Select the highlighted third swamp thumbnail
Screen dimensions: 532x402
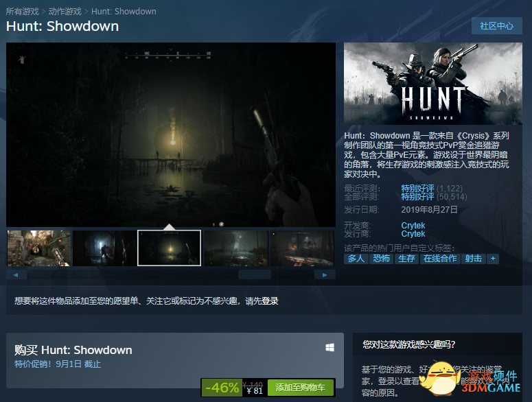tap(170, 248)
